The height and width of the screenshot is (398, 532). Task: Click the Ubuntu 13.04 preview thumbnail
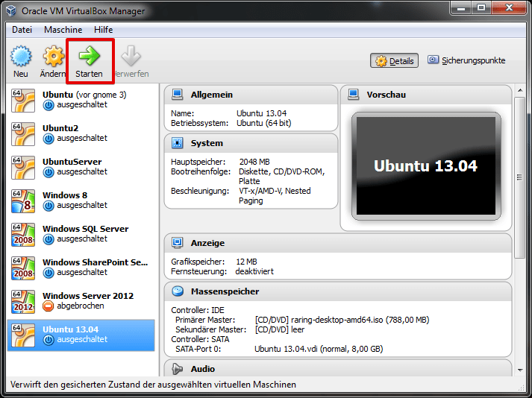coord(426,165)
